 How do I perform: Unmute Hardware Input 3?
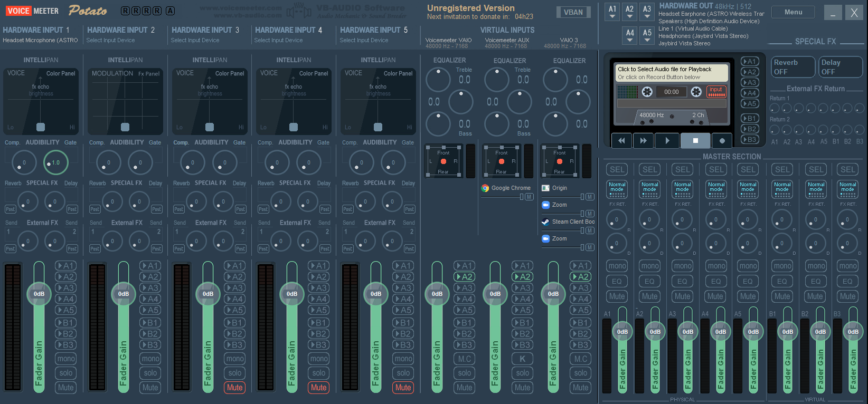coord(234,388)
